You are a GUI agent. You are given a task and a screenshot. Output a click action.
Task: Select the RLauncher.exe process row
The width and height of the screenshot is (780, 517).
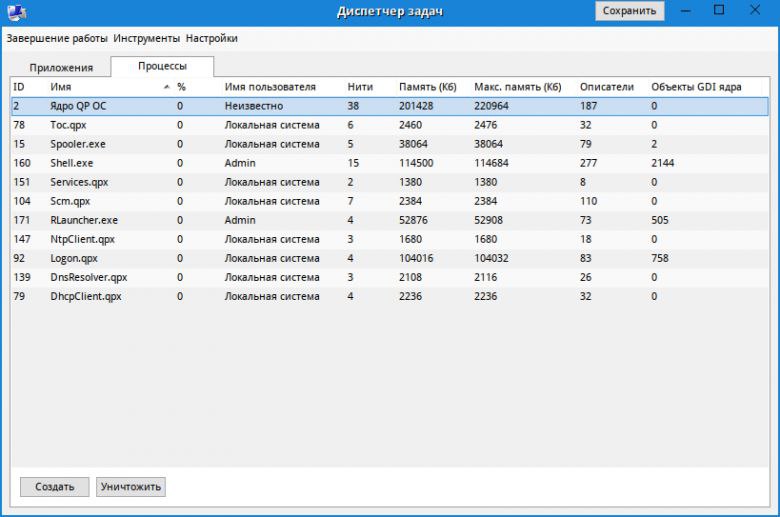pos(390,220)
